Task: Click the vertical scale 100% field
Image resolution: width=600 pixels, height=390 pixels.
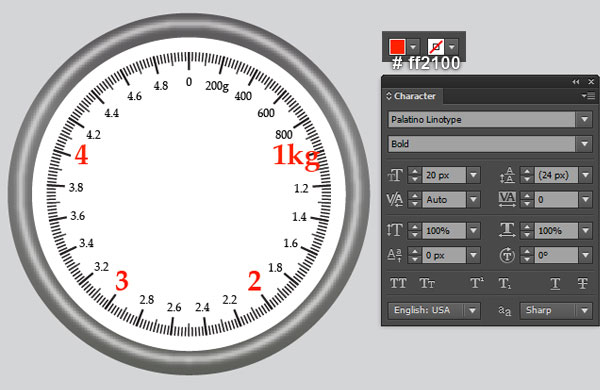Action: 444,231
